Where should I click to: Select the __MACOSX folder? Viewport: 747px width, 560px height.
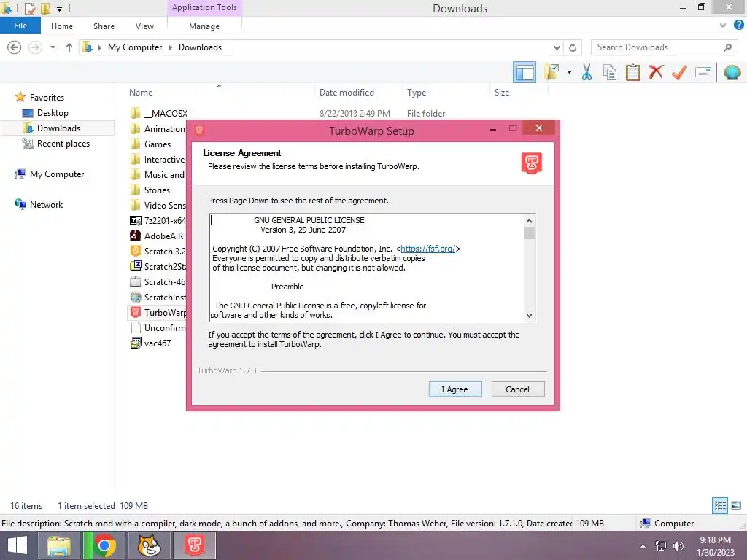166,113
